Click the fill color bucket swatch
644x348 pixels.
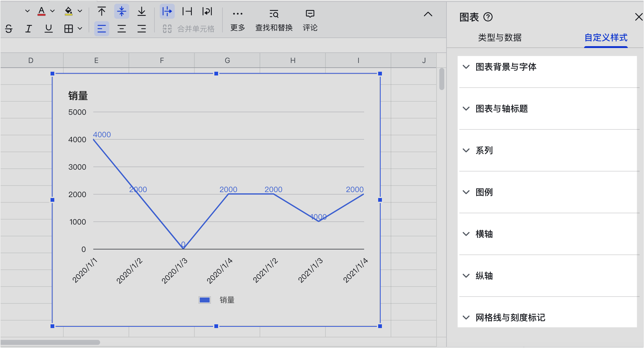tap(68, 12)
